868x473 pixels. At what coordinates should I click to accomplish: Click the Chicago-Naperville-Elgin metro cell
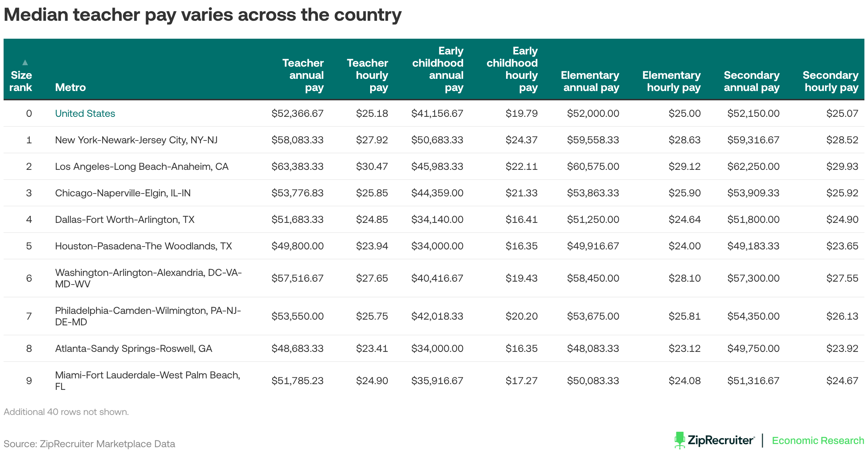(x=123, y=193)
